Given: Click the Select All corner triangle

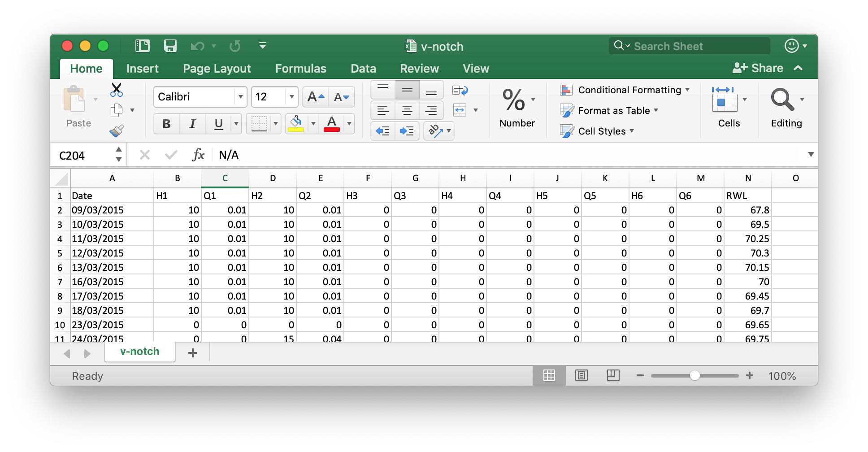Looking at the screenshot, I should (61, 178).
